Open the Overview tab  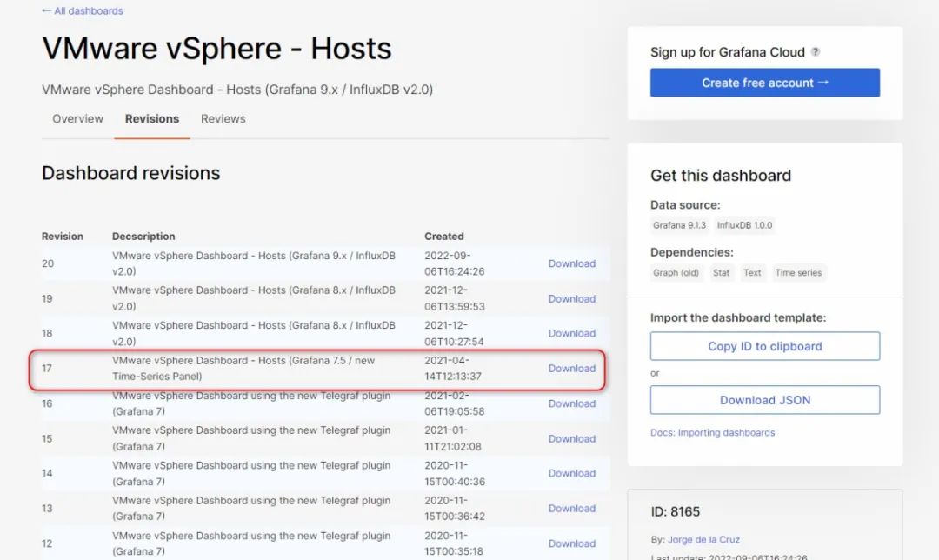pos(78,118)
